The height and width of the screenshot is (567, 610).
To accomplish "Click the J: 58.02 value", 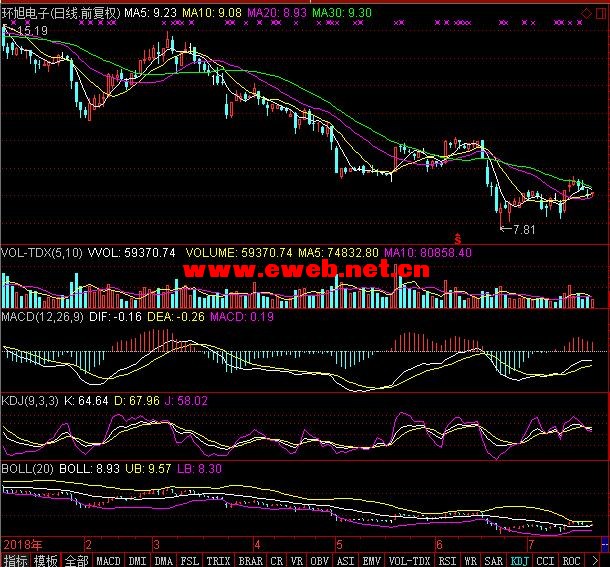I will (x=186, y=401).
